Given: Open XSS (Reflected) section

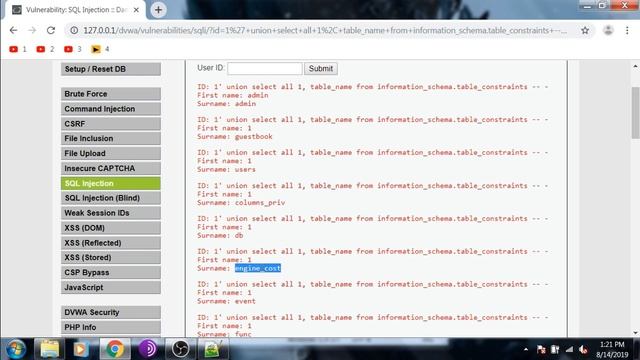Looking at the screenshot, I should point(111,243).
